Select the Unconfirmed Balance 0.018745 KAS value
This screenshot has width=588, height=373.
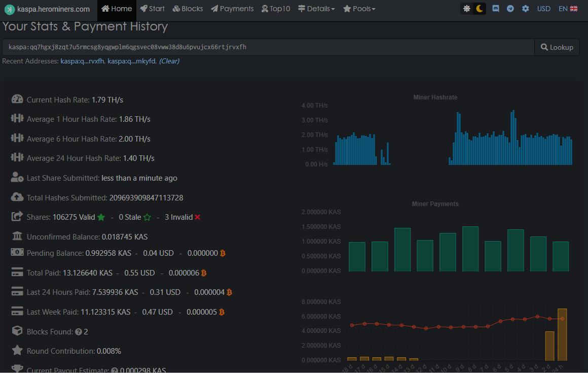125,237
